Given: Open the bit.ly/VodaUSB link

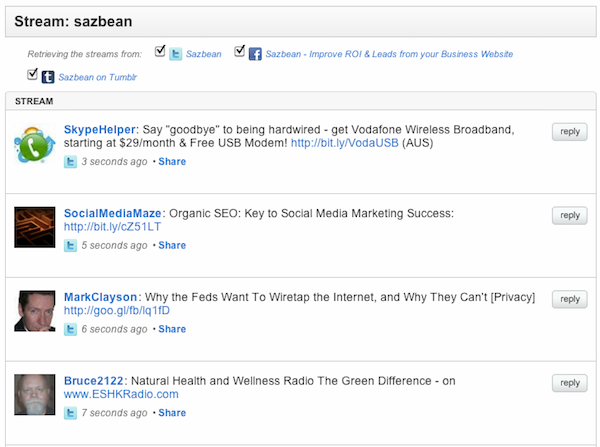Looking at the screenshot, I should click(x=344, y=143).
